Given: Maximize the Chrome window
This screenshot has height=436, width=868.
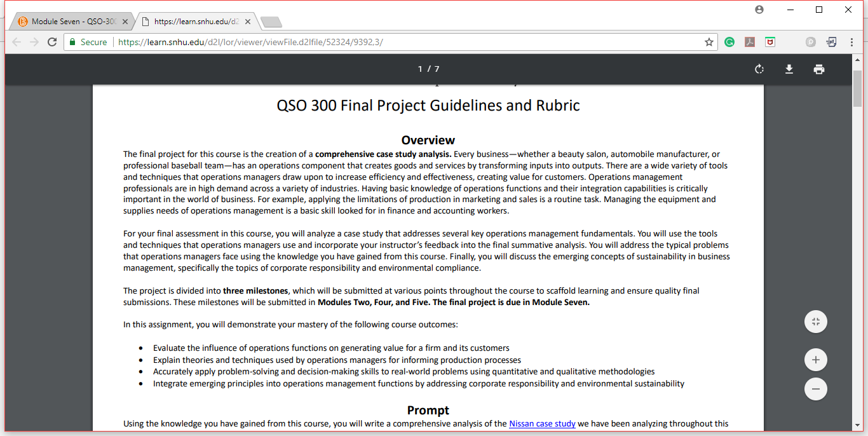Looking at the screenshot, I should pos(820,10).
